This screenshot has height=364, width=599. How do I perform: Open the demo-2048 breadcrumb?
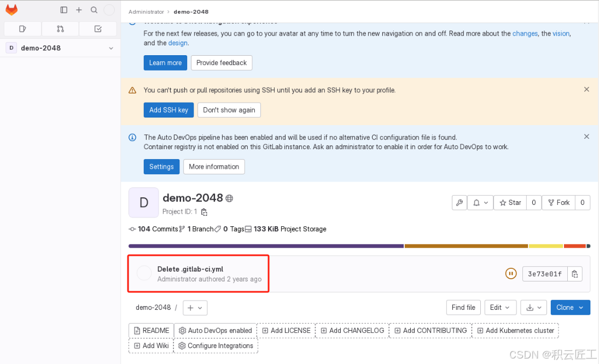pyautogui.click(x=191, y=12)
